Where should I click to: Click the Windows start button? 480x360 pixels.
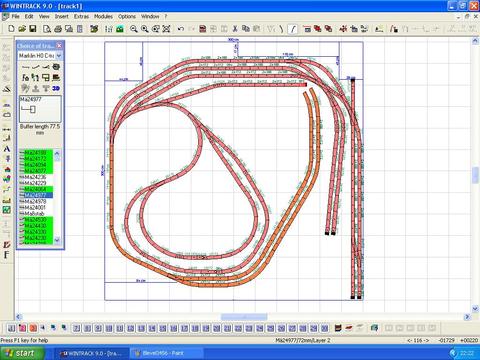[x=22, y=353]
